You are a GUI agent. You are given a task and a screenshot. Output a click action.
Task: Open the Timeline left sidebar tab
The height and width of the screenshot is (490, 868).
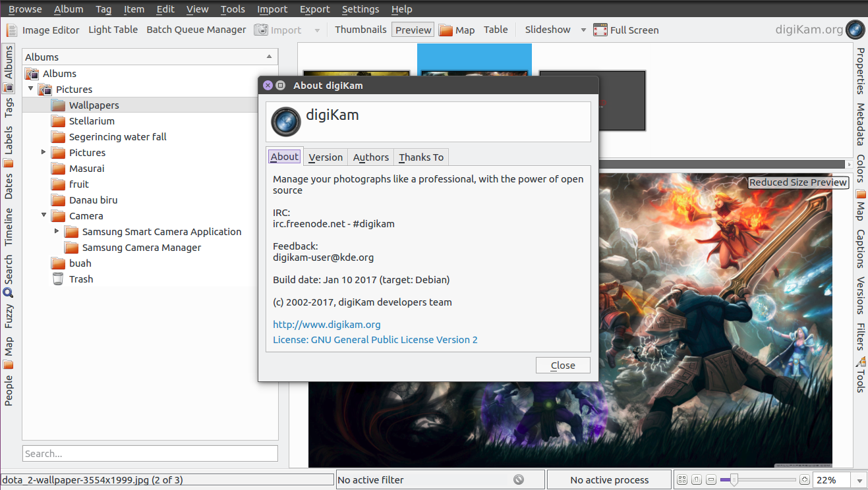[x=9, y=227]
